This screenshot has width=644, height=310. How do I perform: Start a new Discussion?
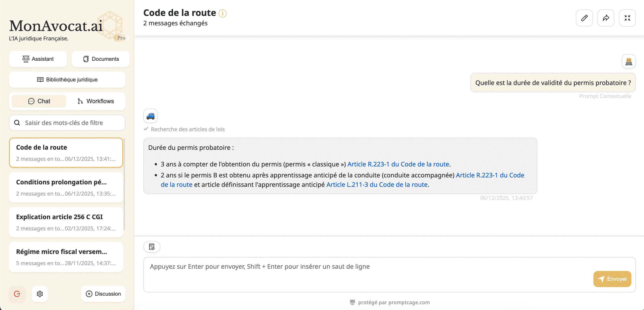click(103, 294)
